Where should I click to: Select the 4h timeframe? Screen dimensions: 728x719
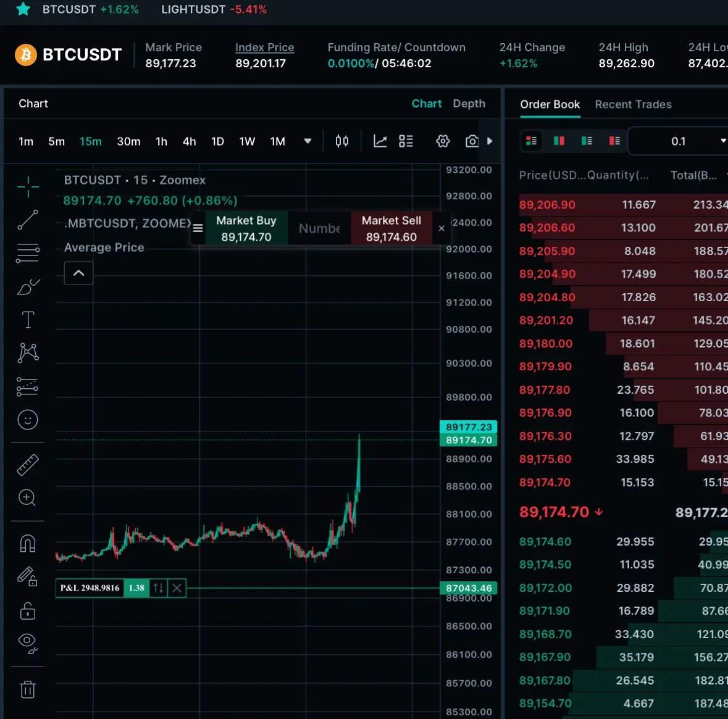click(x=189, y=141)
